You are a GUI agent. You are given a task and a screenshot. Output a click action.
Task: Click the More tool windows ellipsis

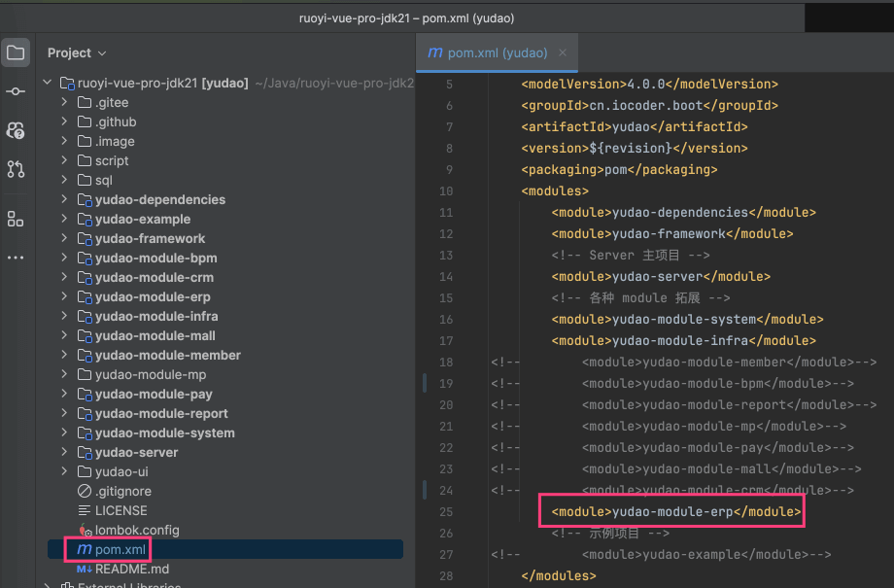(x=16, y=258)
